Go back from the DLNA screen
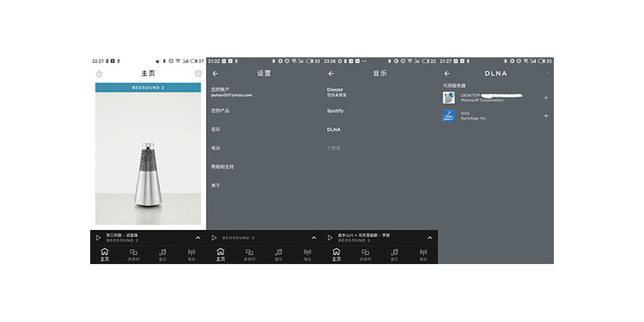This screenshot has height=322, width=644. [447, 74]
